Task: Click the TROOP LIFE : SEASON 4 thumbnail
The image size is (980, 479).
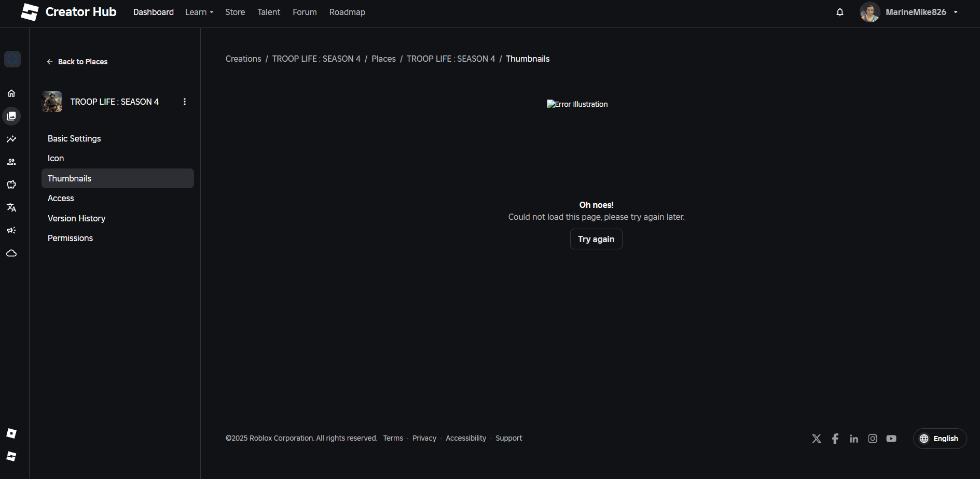Action: (51, 102)
